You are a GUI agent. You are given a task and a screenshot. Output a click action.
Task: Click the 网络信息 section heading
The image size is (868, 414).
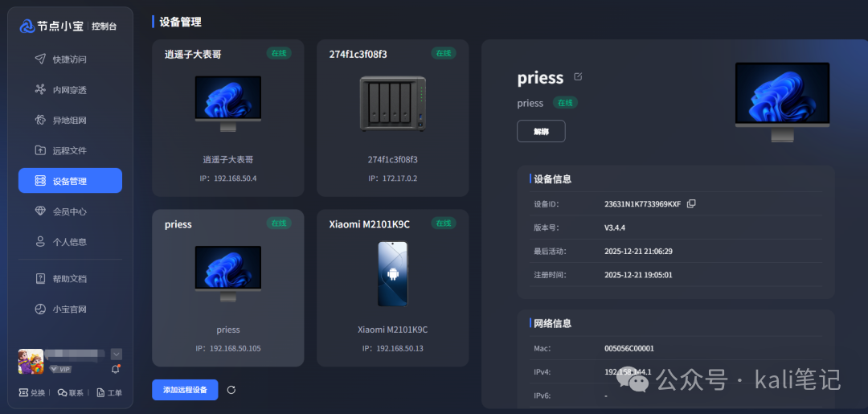point(552,324)
